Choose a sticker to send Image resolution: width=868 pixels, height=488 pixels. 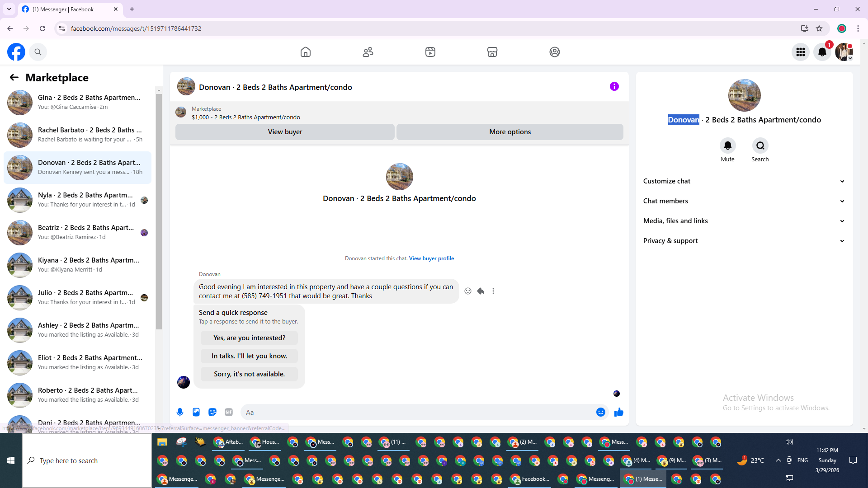tap(212, 412)
